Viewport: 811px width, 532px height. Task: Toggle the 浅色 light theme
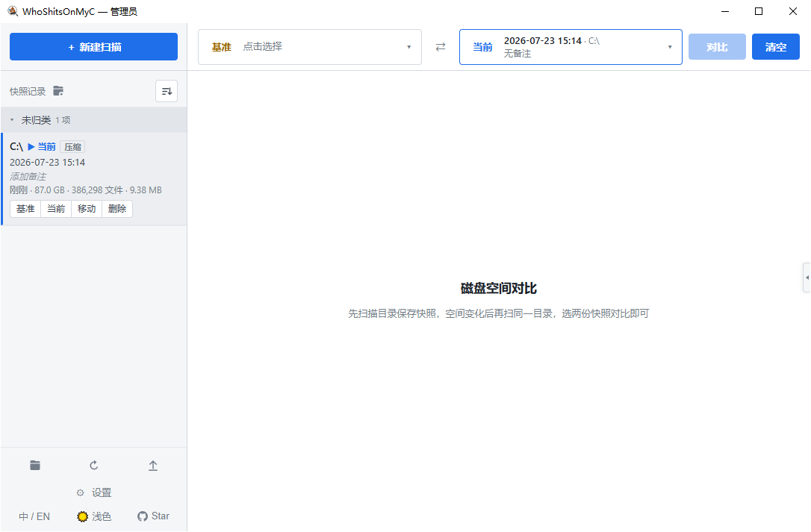[94, 516]
